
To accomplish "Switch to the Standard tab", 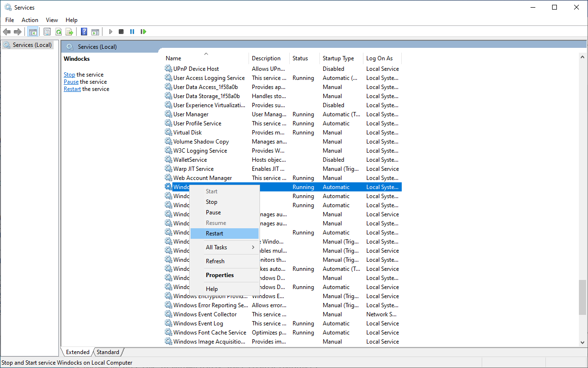I will click(x=108, y=352).
